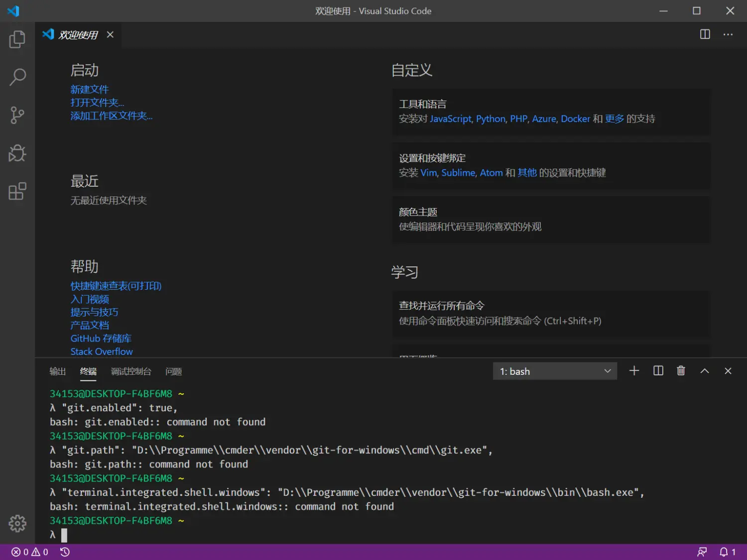Open the feedback icon in status bar
The height and width of the screenshot is (560, 747).
(x=702, y=552)
